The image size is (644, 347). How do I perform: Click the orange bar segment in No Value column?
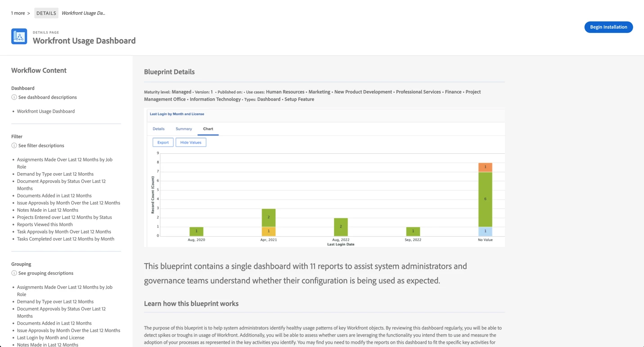click(x=485, y=167)
